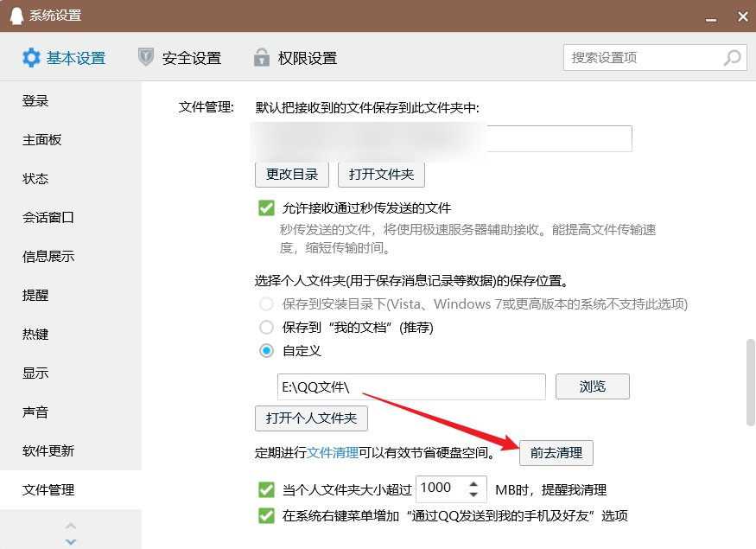This screenshot has height=549, width=756.
Task: Uncheck the system right-click menu QQ option
Action: point(266,515)
